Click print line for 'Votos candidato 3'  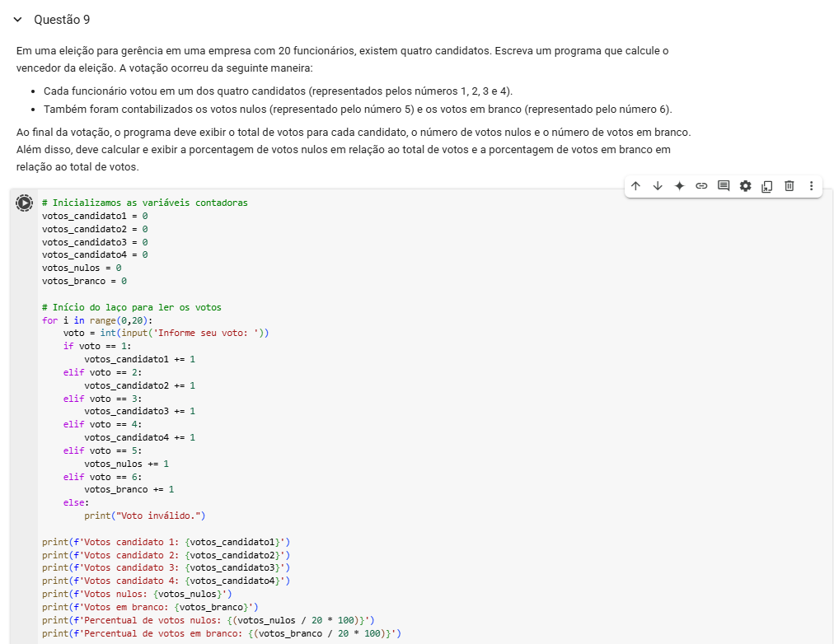[x=166, y=567]
